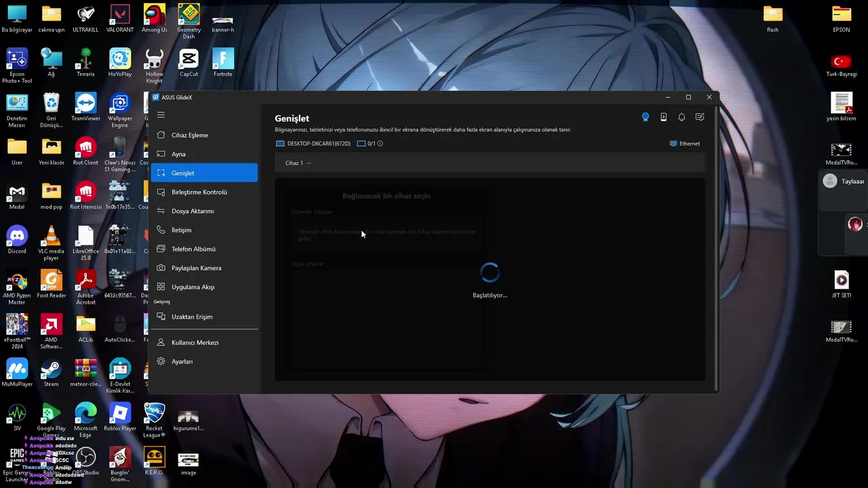Select the Microsoft Edge desktop icon
This screenshot has height=488, width=868.
pyautogui.click(x=85, y=420)
